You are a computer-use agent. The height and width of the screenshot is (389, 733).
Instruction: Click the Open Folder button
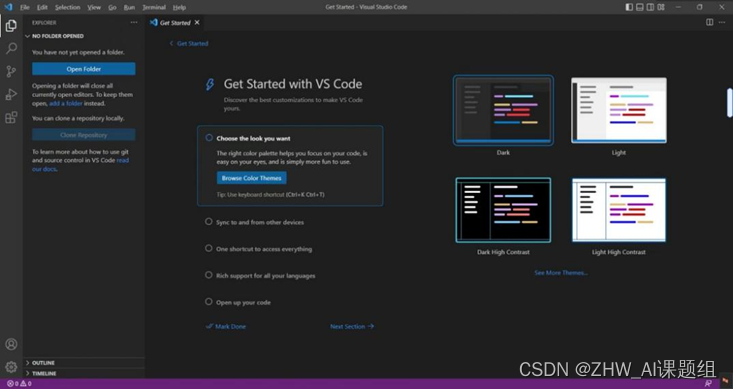click(84, 69)
